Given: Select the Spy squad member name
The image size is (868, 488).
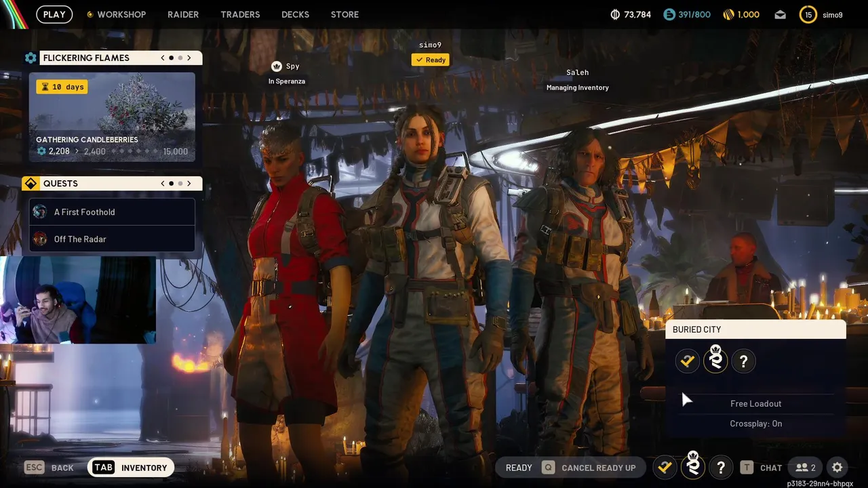Looking at the screenshot, I should (292, 66).
